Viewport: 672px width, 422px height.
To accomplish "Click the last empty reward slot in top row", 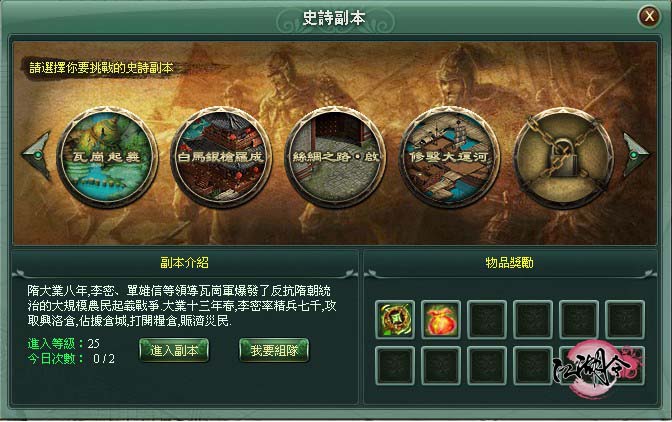I will click(x=625, y=320).
